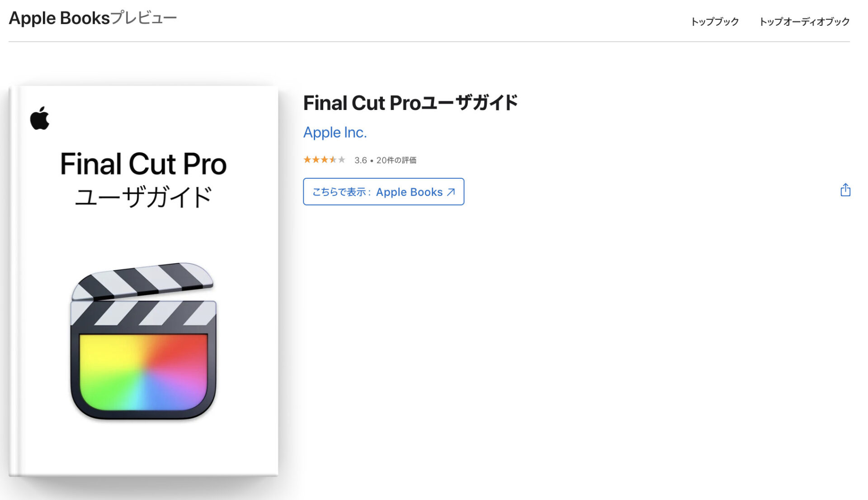Click the middle third rating star
Screen dimensions: 868x500
tap(325, 160)
